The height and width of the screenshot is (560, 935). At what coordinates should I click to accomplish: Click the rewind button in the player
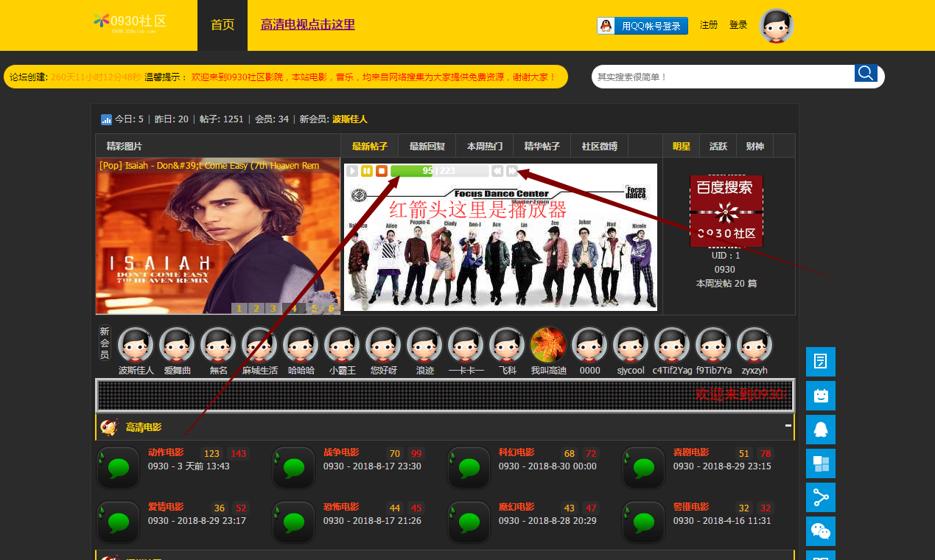click(497, 171)
